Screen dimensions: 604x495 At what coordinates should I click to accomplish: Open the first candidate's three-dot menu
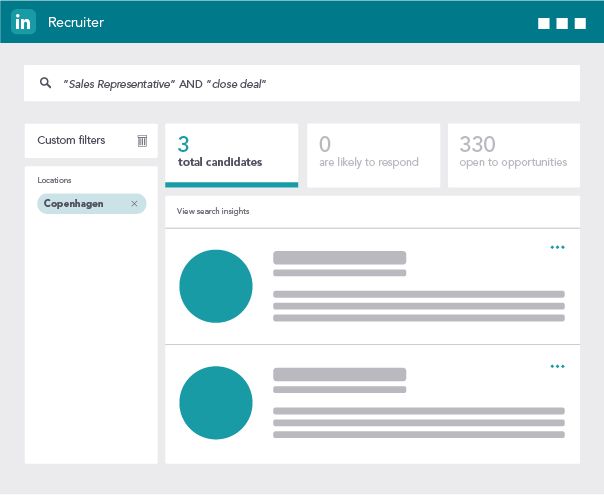click(x=557, y=247)
